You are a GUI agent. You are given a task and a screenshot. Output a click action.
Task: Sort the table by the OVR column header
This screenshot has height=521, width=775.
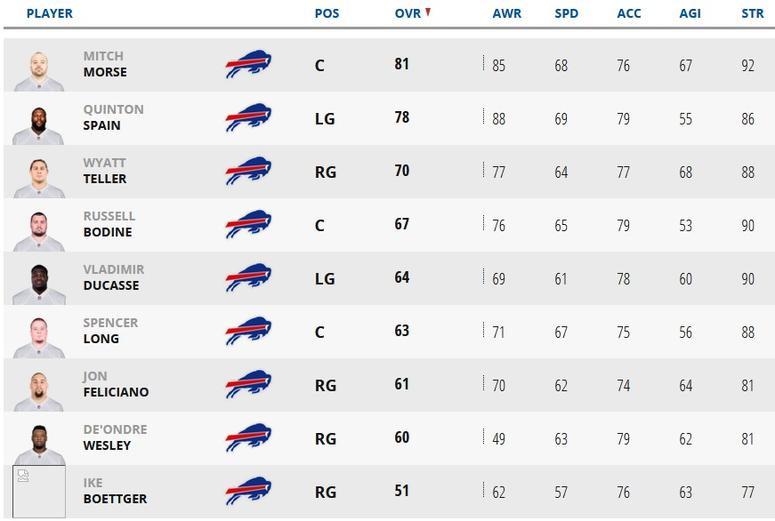tap(408, 13)
